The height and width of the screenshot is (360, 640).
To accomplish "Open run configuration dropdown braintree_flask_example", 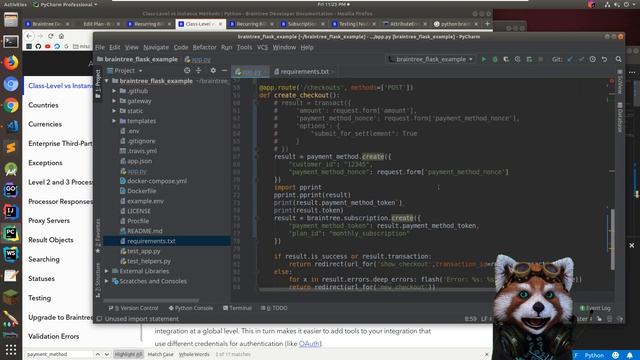I will click(431, 59).
